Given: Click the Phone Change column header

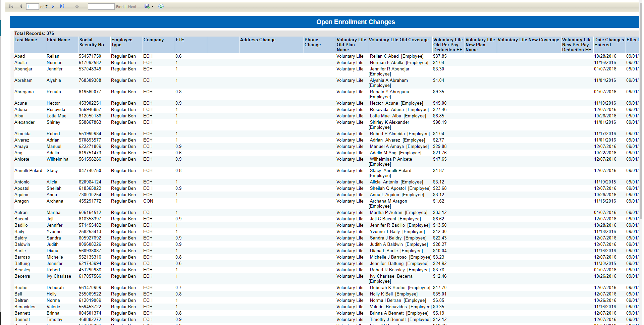Looking at the screenshot, I should click(313, 42).
